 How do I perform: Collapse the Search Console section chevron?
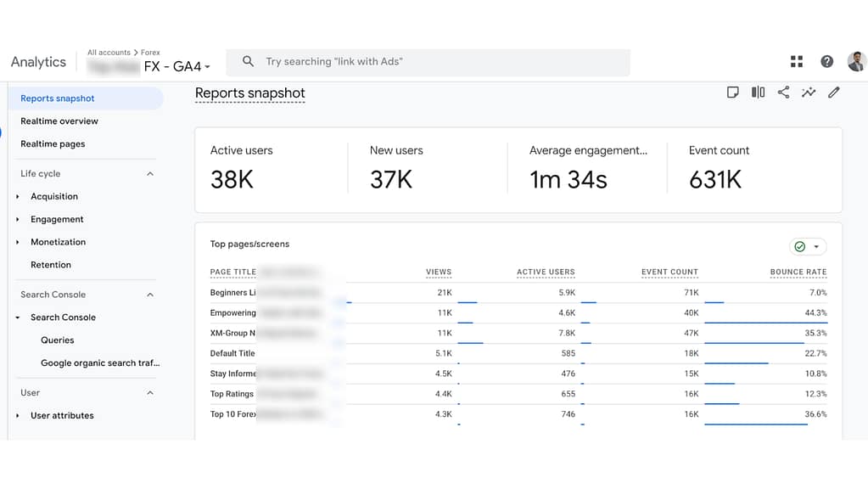tap(150, 295)
